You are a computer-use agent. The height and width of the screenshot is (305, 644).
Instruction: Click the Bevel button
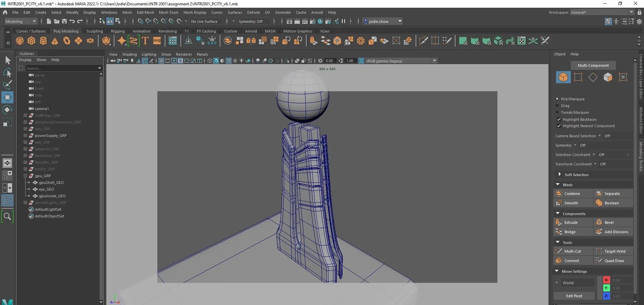[613, 222]
